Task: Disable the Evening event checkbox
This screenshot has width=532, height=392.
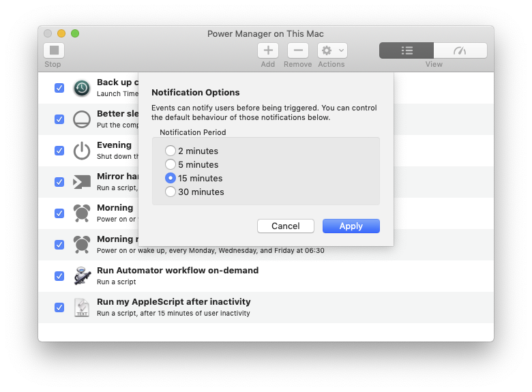Action: pyautogui.click(x=59, y=151)
